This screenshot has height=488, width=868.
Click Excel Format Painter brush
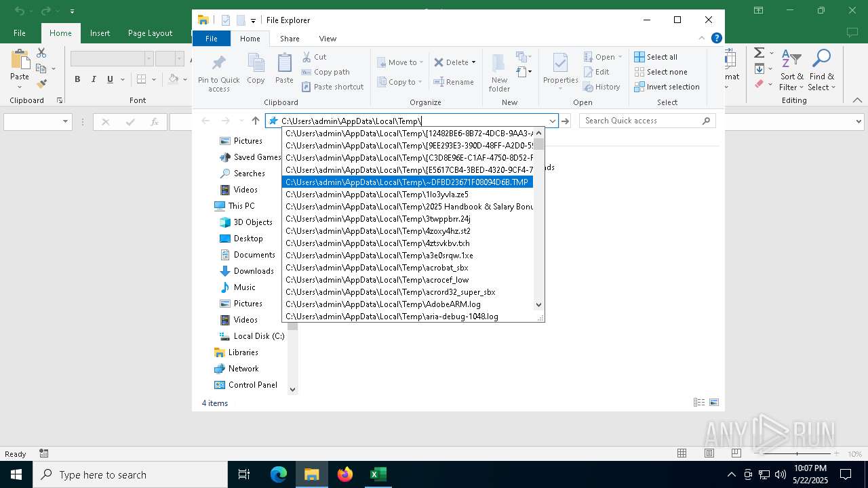click(x=41, y=83)
